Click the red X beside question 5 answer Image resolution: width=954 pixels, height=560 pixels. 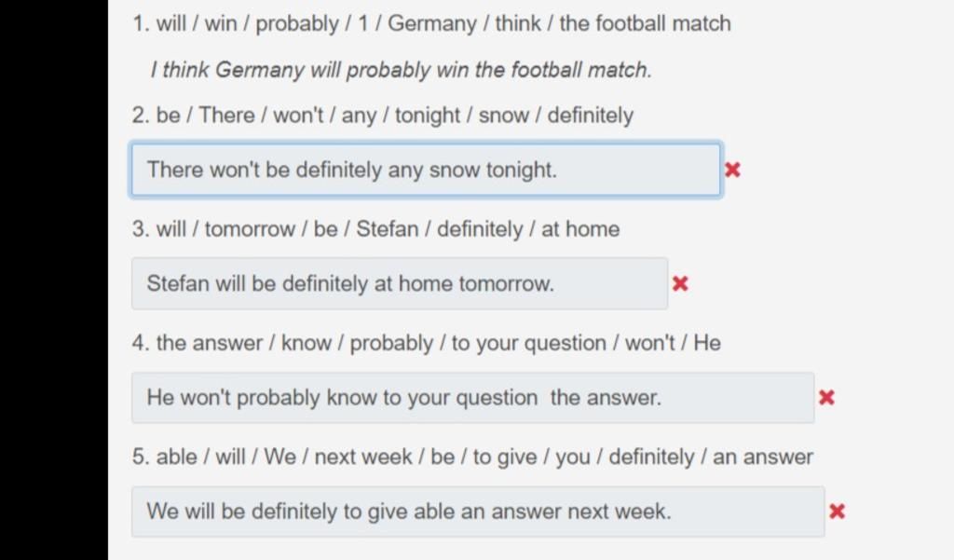tap(837, 511)
